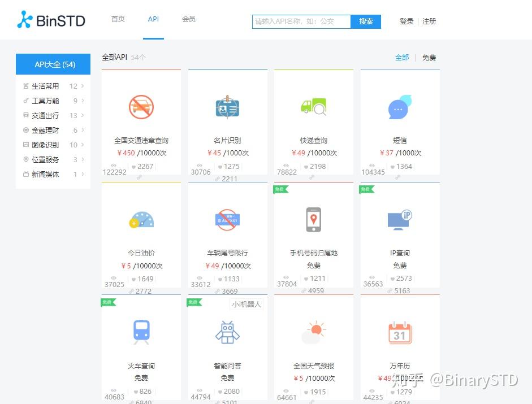Screen dimensions: 532x404
Task: Filter APIs by 免费
Action: pos(429,57)
